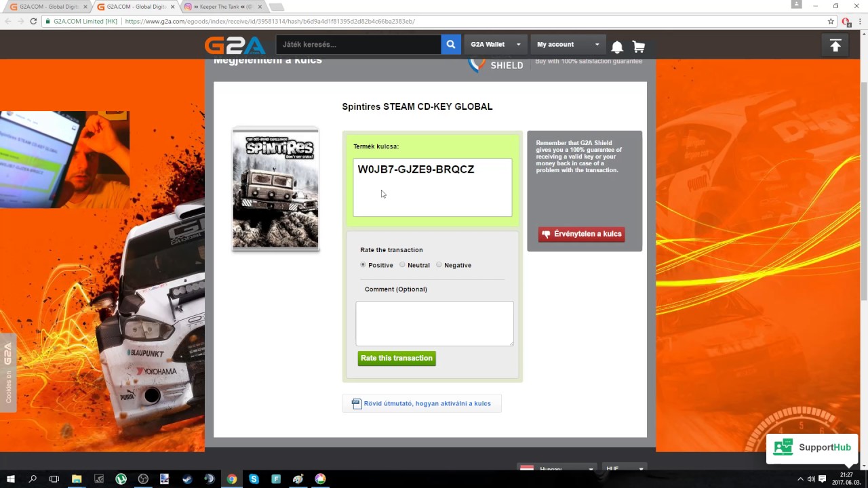Click the Spintires game cover thumbnail

point(275,189)
